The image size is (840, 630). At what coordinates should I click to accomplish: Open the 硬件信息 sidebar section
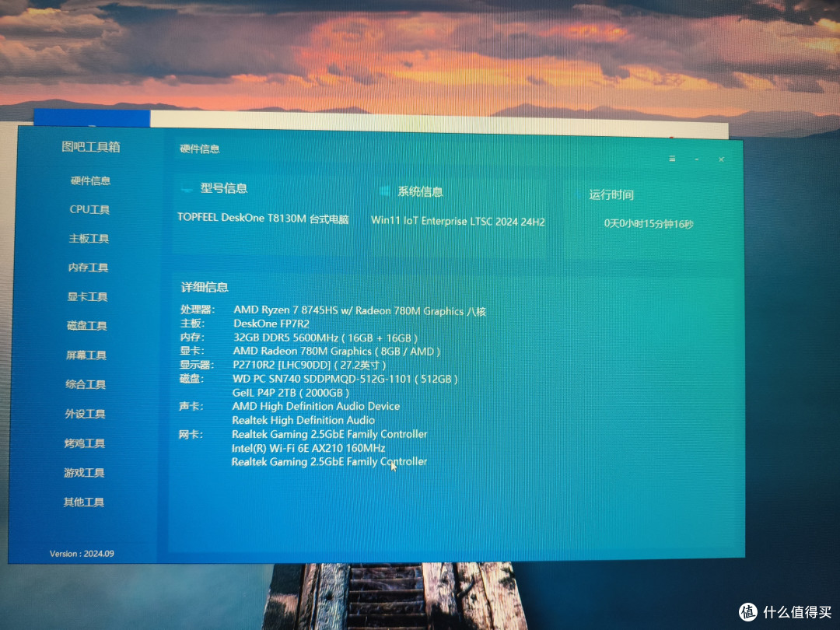[90, 180]
